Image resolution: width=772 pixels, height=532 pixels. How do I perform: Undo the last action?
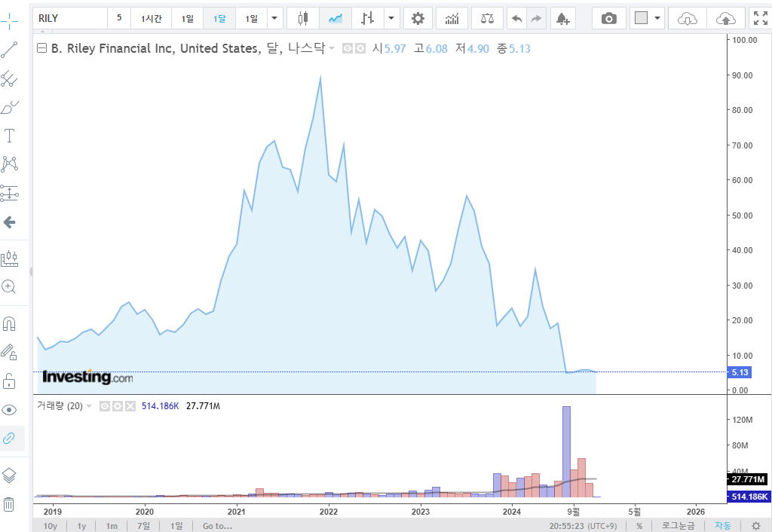[516, 19]
